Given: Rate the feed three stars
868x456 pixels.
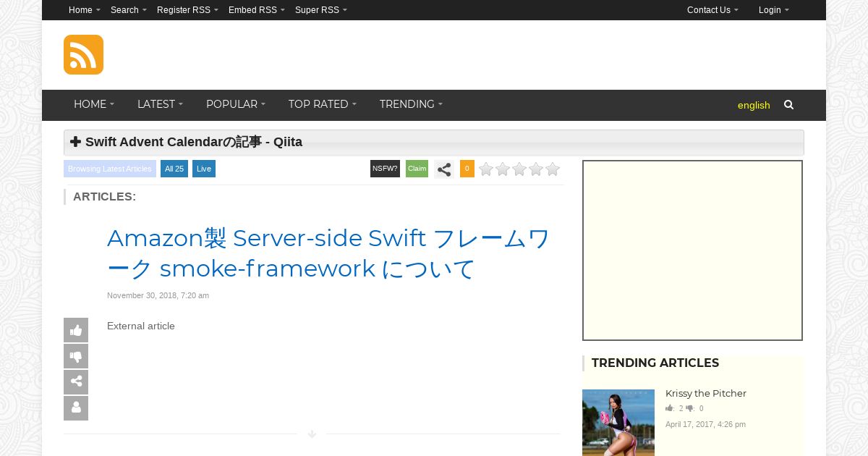Looking at the screenshot, I should [x=519, y=169].
